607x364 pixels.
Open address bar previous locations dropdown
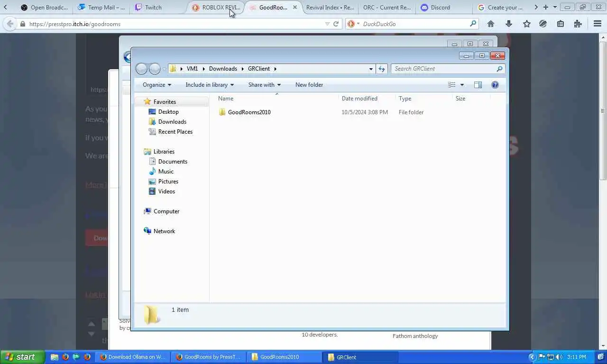tap(371, 69)
